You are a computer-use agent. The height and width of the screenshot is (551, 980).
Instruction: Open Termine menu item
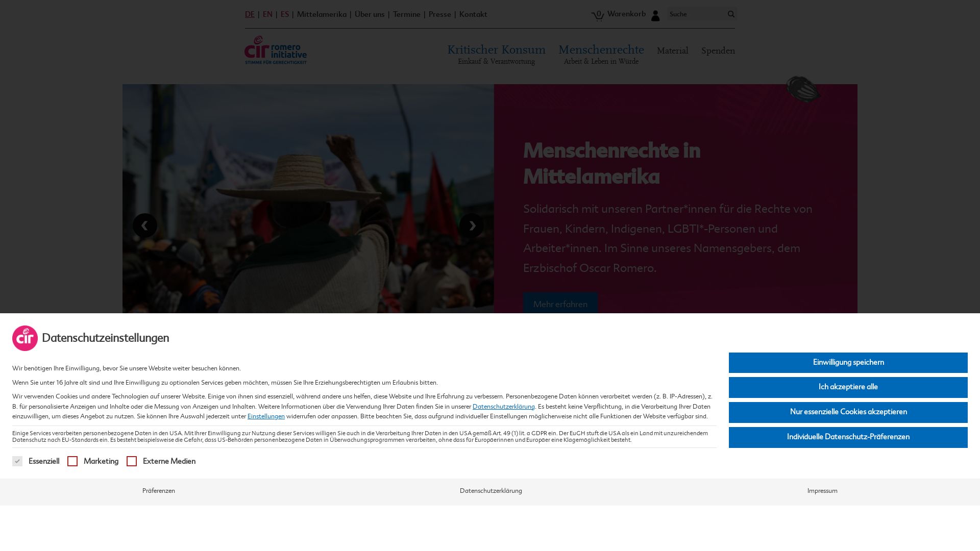tap(407, 14)
